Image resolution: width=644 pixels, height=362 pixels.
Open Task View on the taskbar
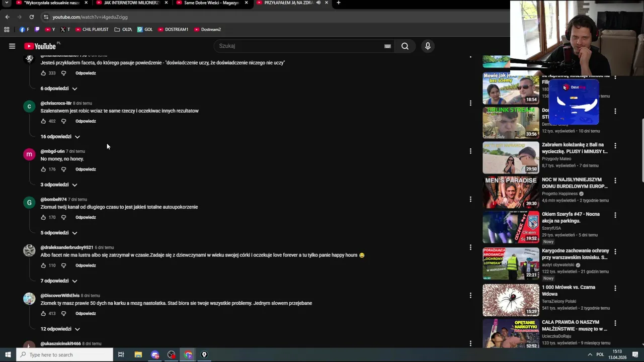coord(121,355)
